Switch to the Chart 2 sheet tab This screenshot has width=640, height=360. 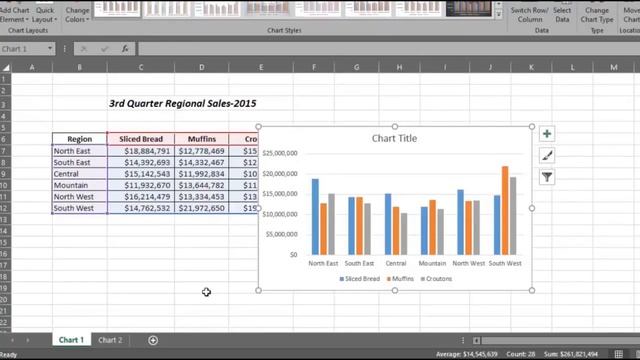pos(110,340)
